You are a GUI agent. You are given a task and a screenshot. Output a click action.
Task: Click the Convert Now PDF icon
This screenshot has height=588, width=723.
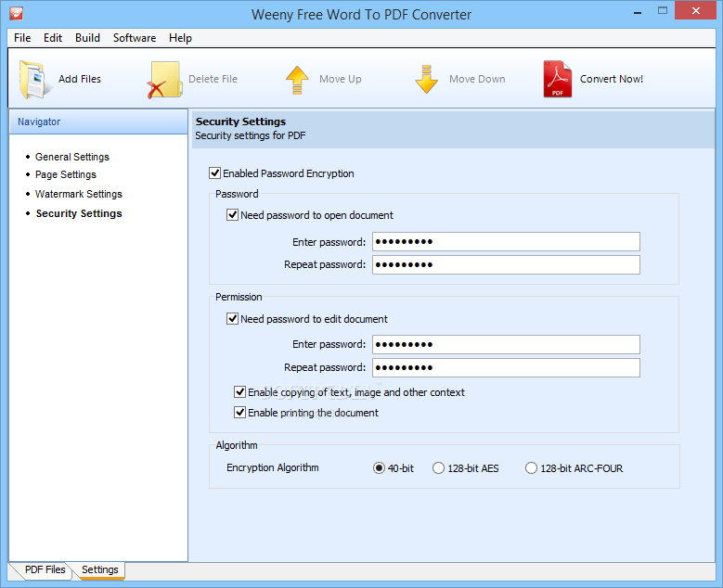[x=558, y=79]
